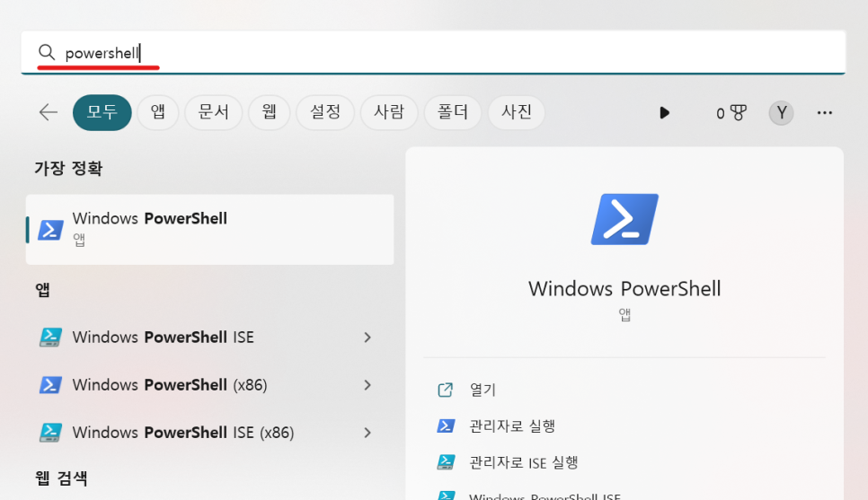This screenshot has width=868, height=500.
Task: Select the 웹 filter tab
Action: 269,112
